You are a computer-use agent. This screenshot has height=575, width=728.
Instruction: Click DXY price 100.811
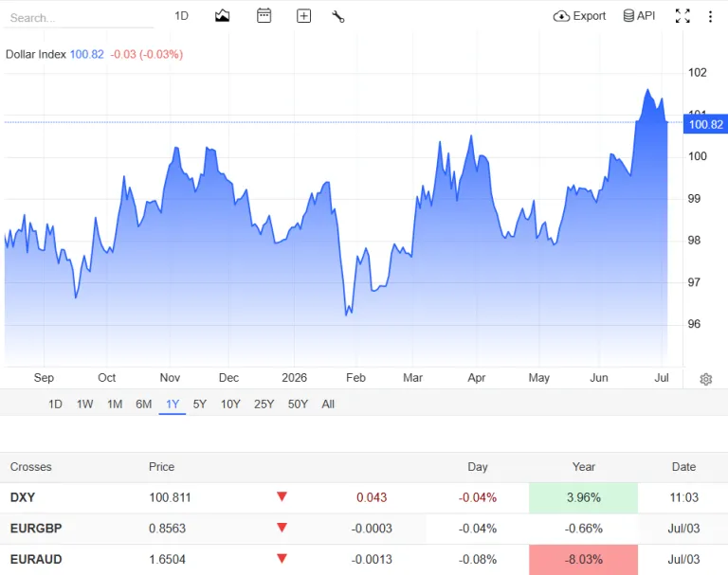point(170,497)
